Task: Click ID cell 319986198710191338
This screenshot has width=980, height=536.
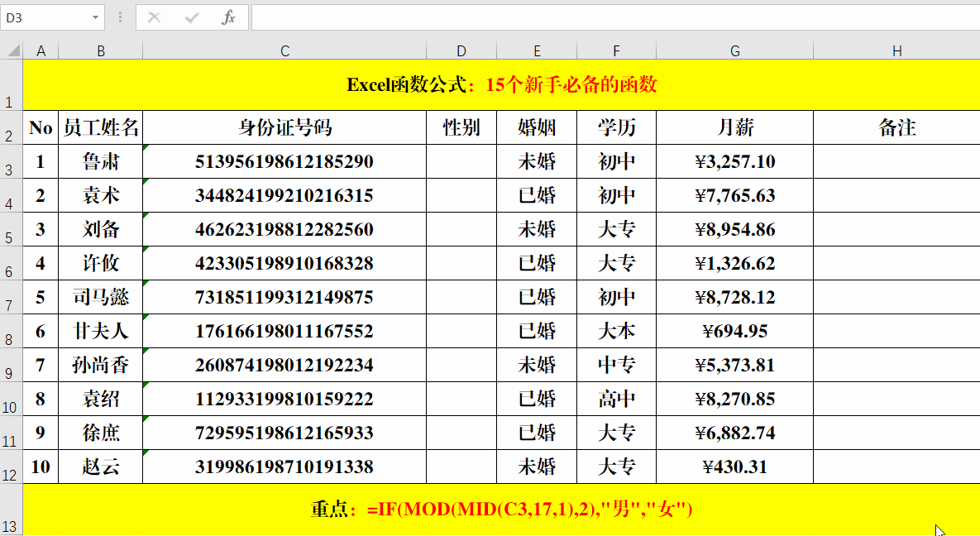Action: (284, 467)
